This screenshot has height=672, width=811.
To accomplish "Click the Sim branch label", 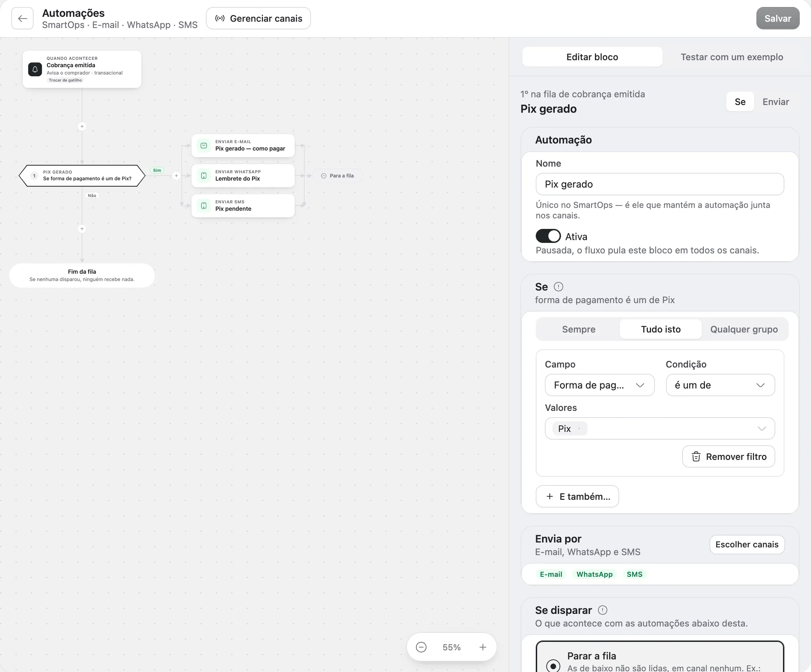I will pos(157,170).
